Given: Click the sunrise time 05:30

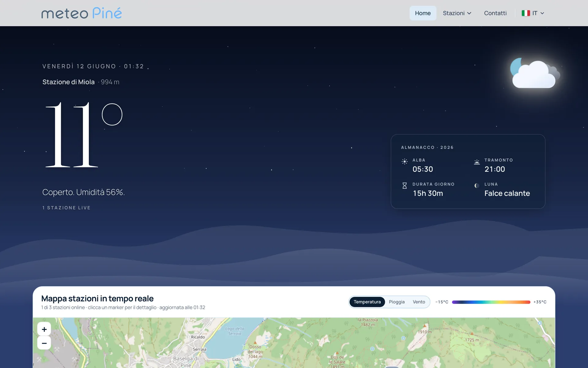Looking at the screenshot, I should (423, 169).
